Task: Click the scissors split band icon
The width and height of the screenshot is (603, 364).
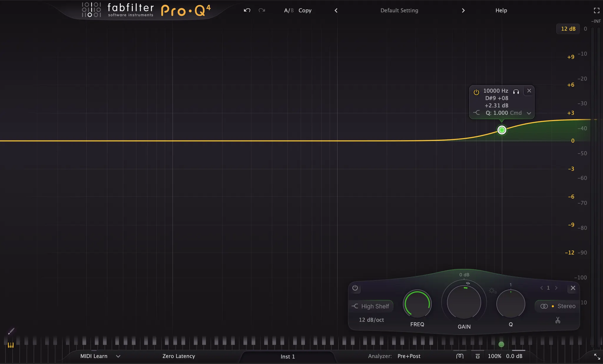Action: (558, 320)
